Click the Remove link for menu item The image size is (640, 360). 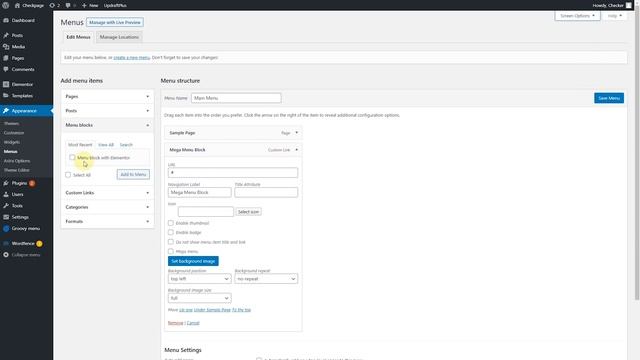click(176, 323)
